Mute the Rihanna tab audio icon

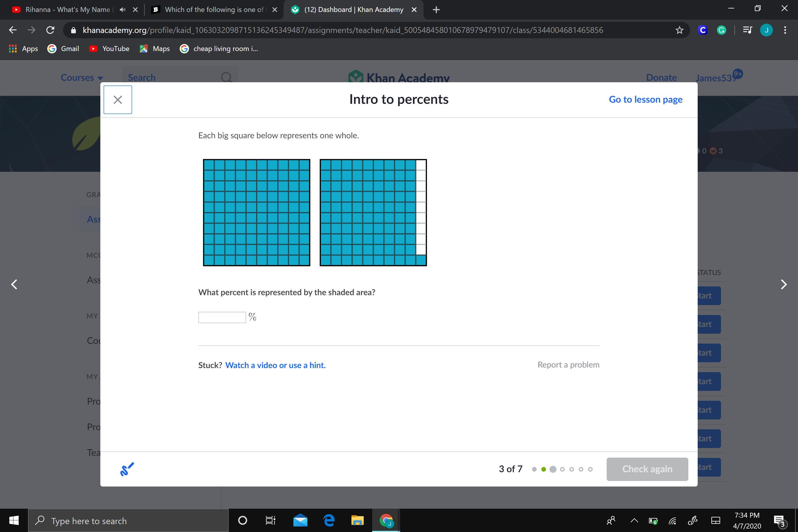123,10
